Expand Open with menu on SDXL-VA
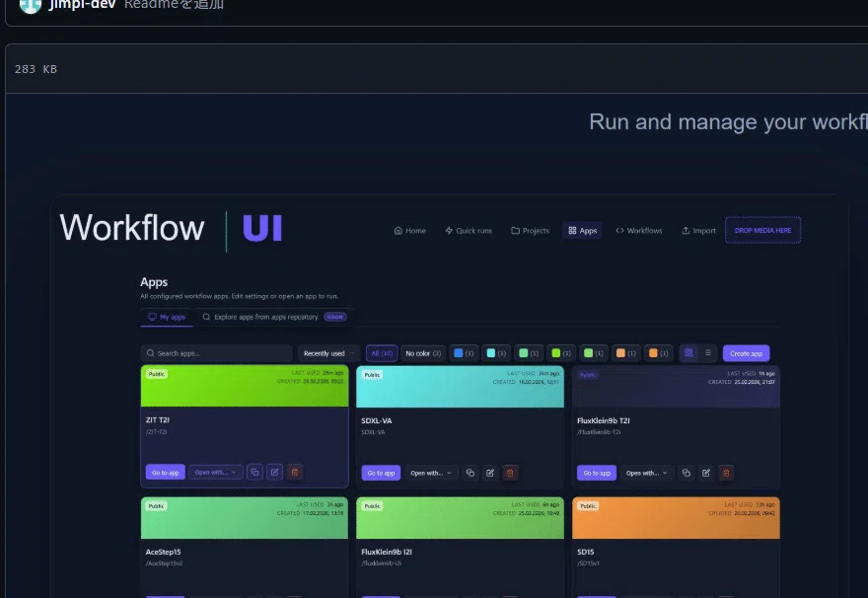 pos(431,473)
